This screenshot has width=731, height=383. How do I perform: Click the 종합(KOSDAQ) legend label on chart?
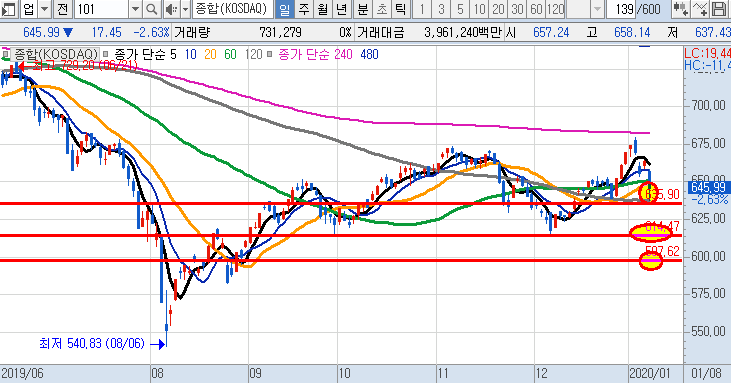pyautogui.click(x=55, y=55)
